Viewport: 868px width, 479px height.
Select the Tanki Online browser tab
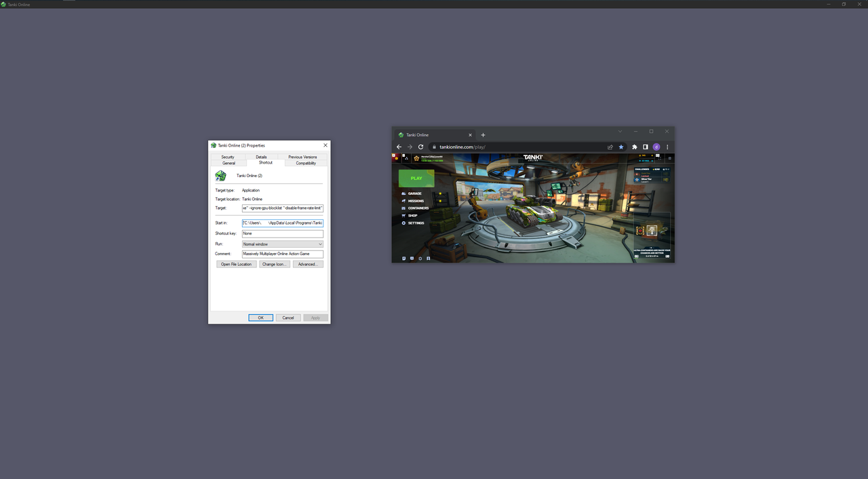pyautogui.click(x=435, y=134)
